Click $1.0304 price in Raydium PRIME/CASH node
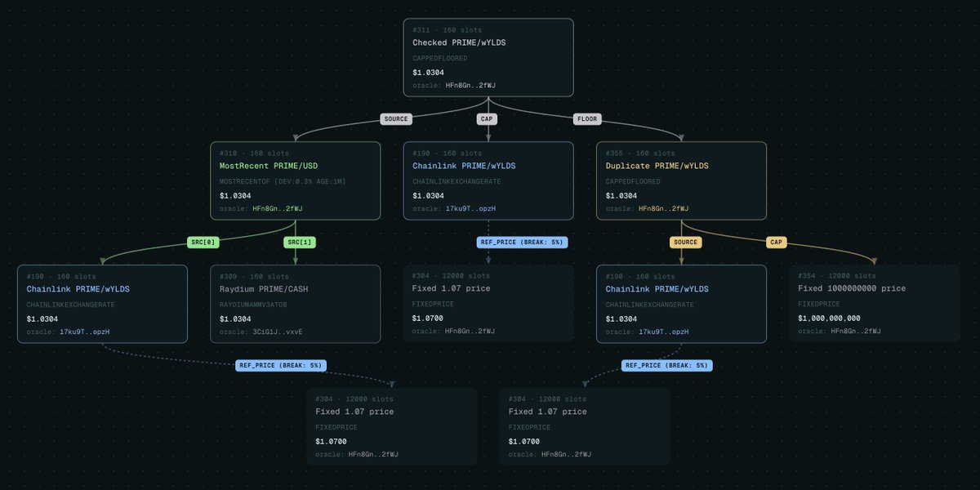This screenshot has width=980, height=490. coord(235,318)
